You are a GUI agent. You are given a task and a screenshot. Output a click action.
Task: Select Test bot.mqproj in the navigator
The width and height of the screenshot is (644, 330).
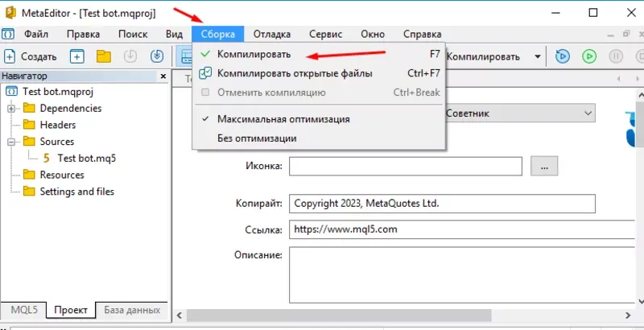pyautogui.click(x=58, y=91)
